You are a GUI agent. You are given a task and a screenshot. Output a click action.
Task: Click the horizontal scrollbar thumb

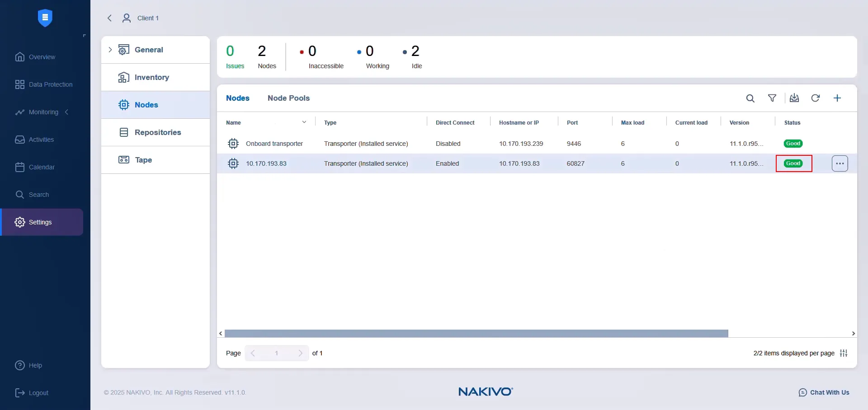476,334
